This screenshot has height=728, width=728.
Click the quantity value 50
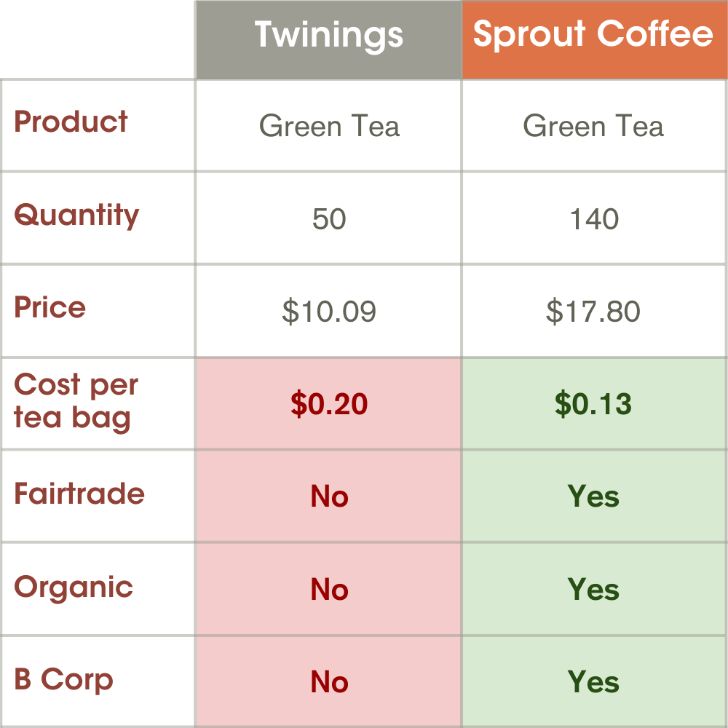click(x=329, y=219)
